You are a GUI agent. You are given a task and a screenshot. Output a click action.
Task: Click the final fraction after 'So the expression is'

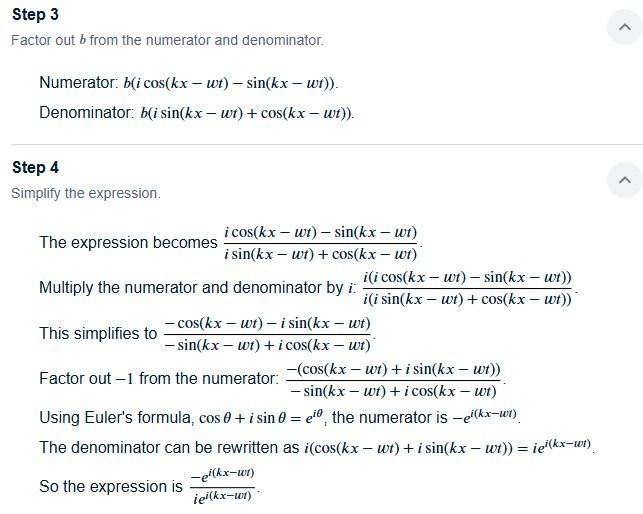point(222,487)
